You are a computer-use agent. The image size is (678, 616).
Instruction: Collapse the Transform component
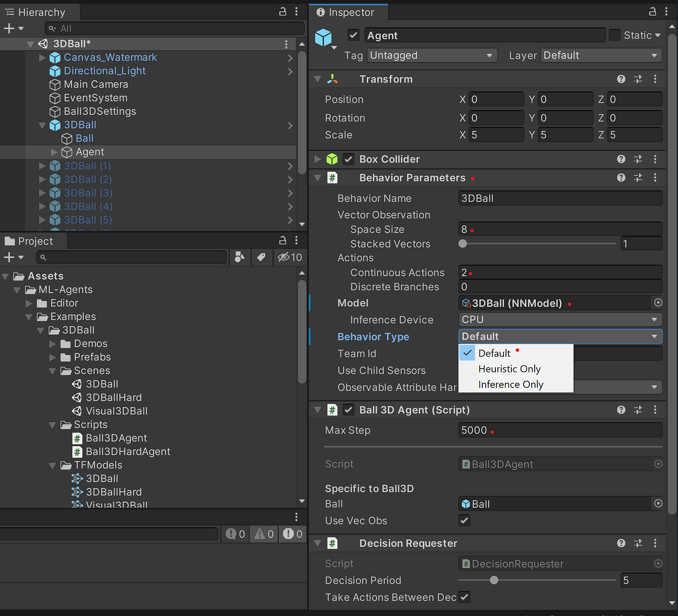[318, 79]
